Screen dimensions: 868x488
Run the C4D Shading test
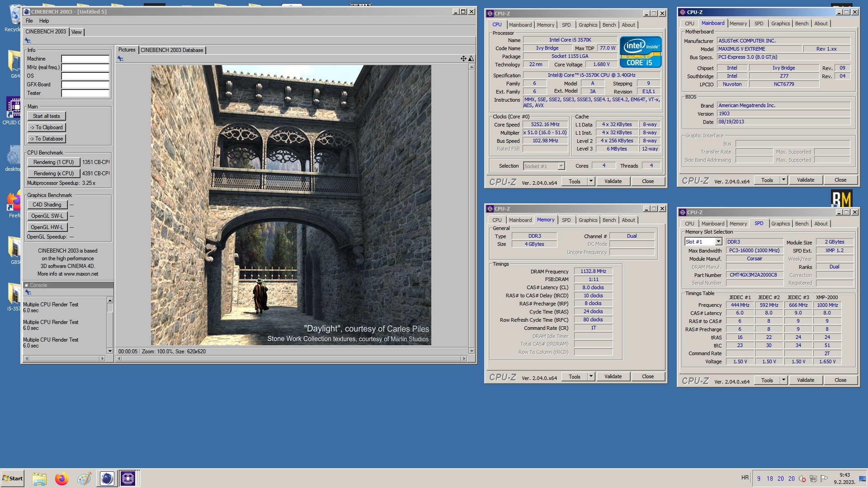47,205
